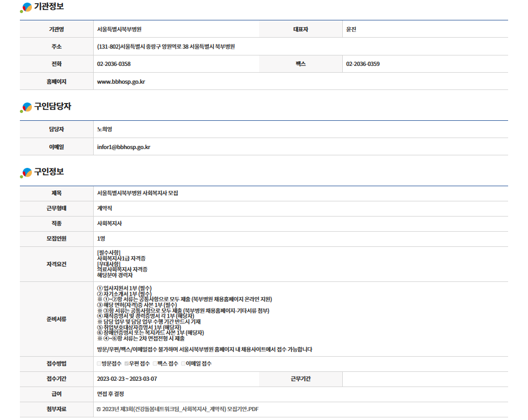
Task: Click the 직종 label cell
Action: click(57, 223)
